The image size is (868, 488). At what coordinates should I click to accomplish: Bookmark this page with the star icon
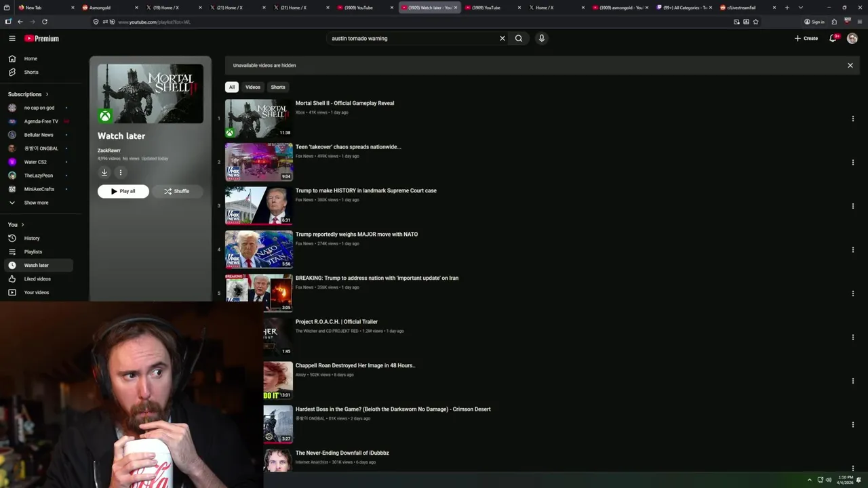pos(755,22)
